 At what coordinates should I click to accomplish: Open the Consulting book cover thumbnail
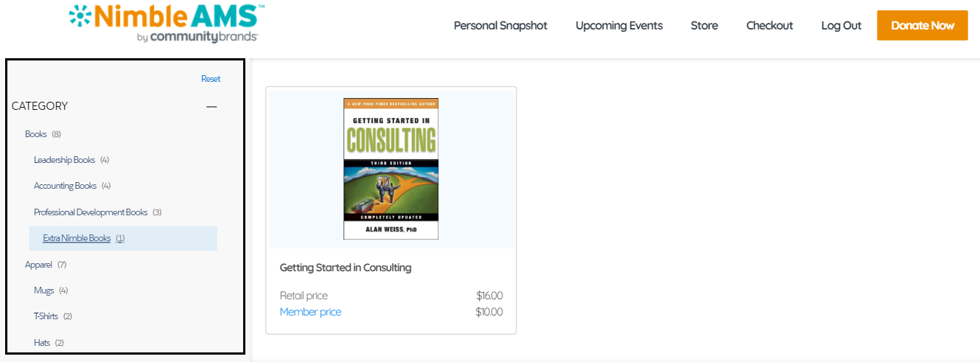tap(391, 169)
